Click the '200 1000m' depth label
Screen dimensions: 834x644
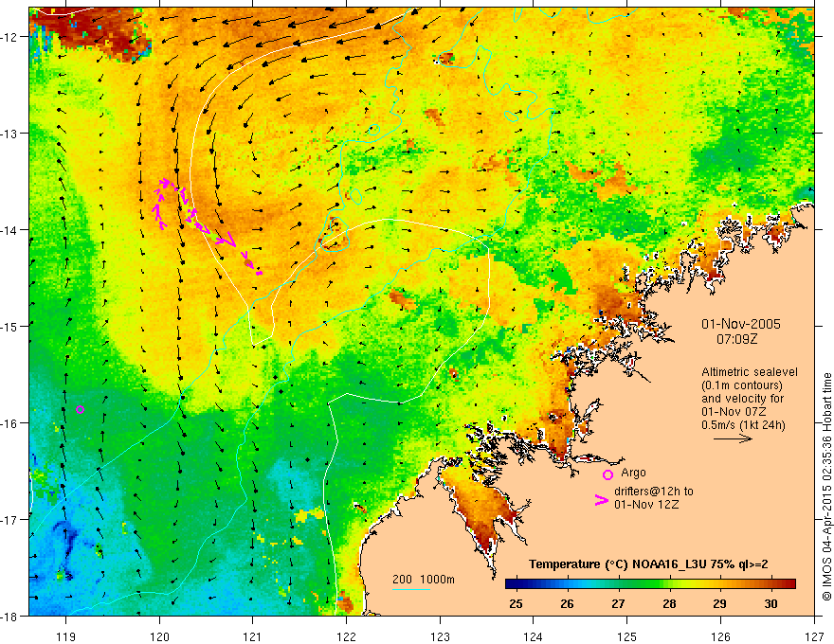[x=424, y=580]
